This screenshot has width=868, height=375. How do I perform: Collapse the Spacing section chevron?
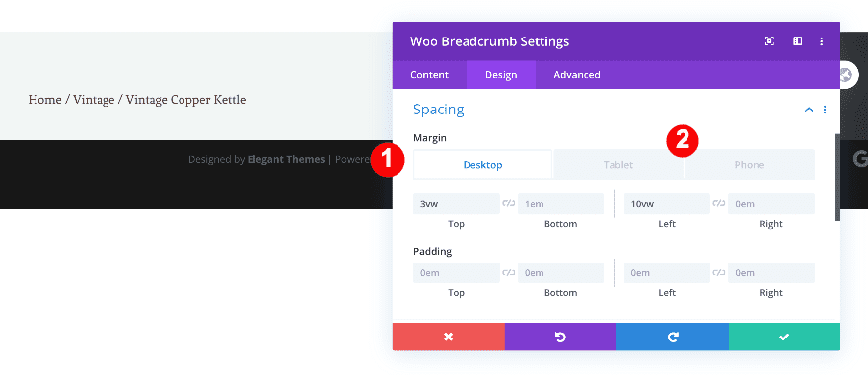[809, 110]
